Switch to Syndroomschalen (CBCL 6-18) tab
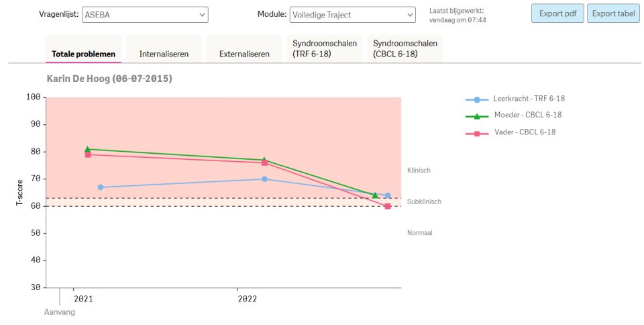This screenshot has width=644, height=325. 405,48
